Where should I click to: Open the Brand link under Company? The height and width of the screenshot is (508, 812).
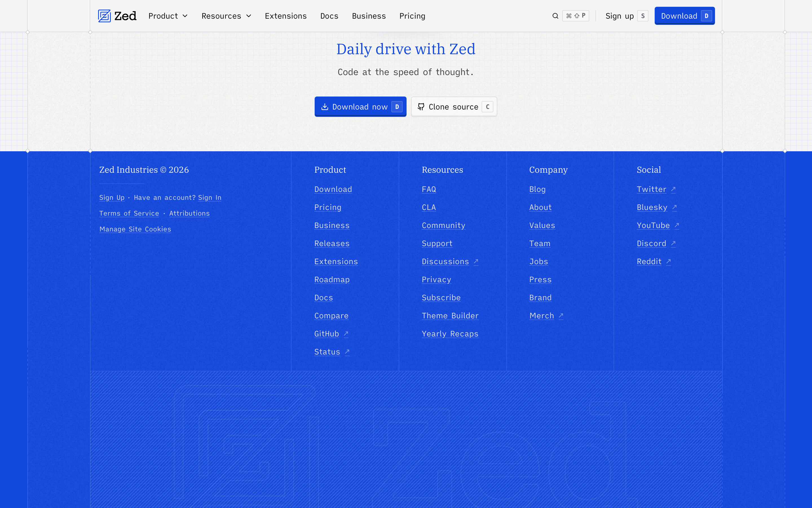pos(540,298)
